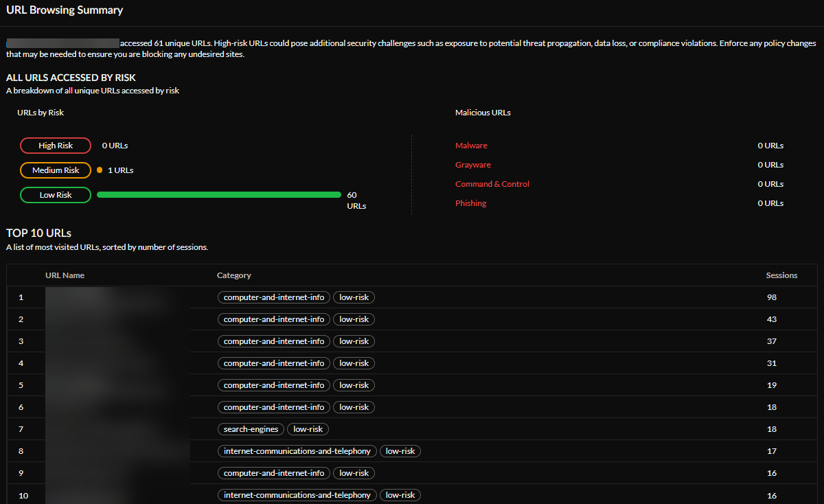Click the 37 sessions value
This screenshot has height=504, width=824.
772,341
